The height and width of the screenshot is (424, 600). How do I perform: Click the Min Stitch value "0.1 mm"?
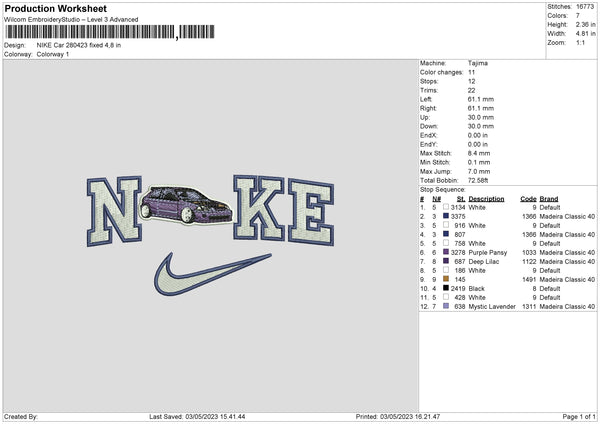479,162
